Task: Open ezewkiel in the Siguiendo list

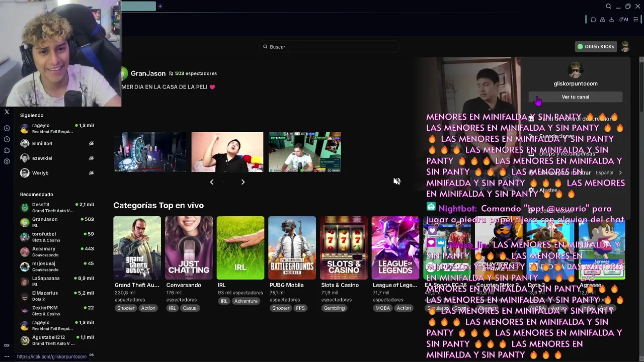Action: tap(57, 158)
